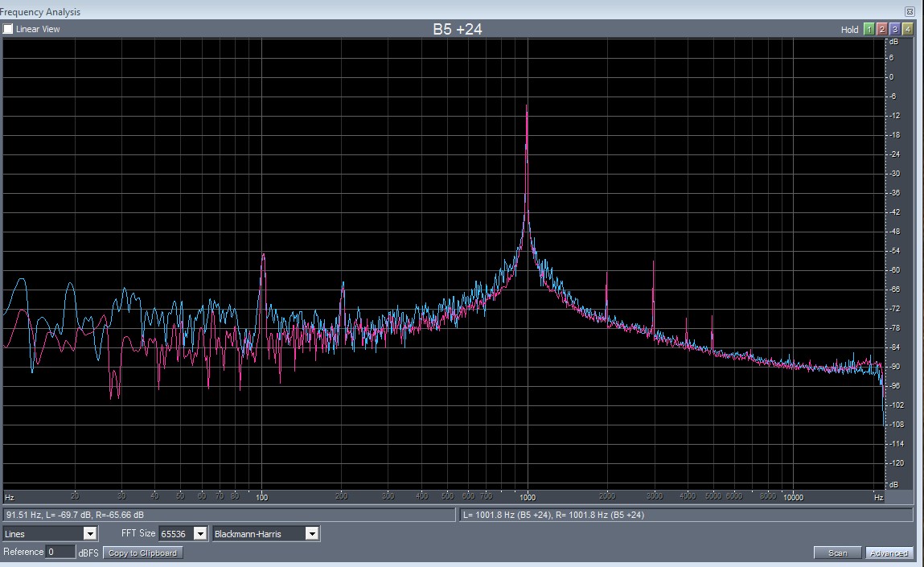Click the Advanced button
Screen dimensions: 924x567
coord(889,553)
